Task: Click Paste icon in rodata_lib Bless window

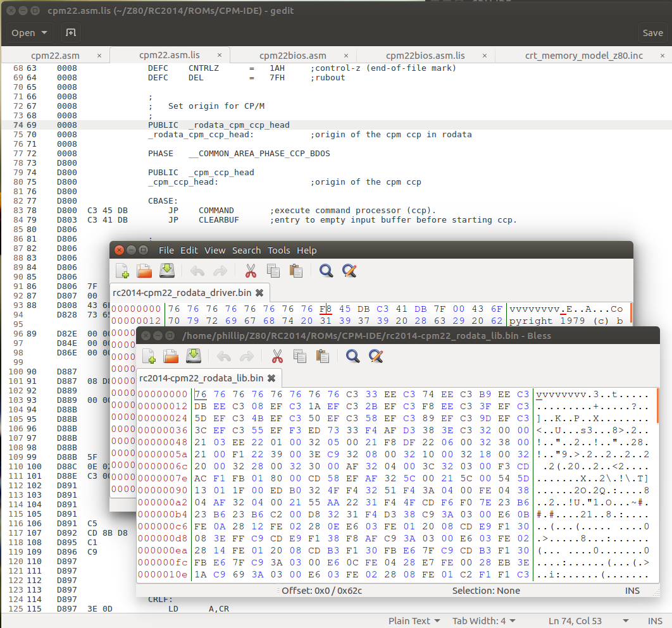Action: click(322, 357)
